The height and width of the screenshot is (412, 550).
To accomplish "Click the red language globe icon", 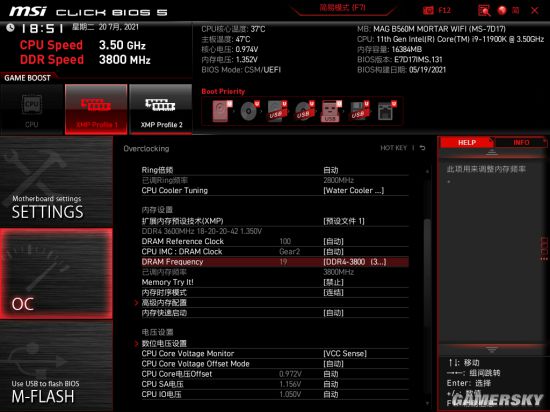I will pyautogui.click(x=502, y=11).
